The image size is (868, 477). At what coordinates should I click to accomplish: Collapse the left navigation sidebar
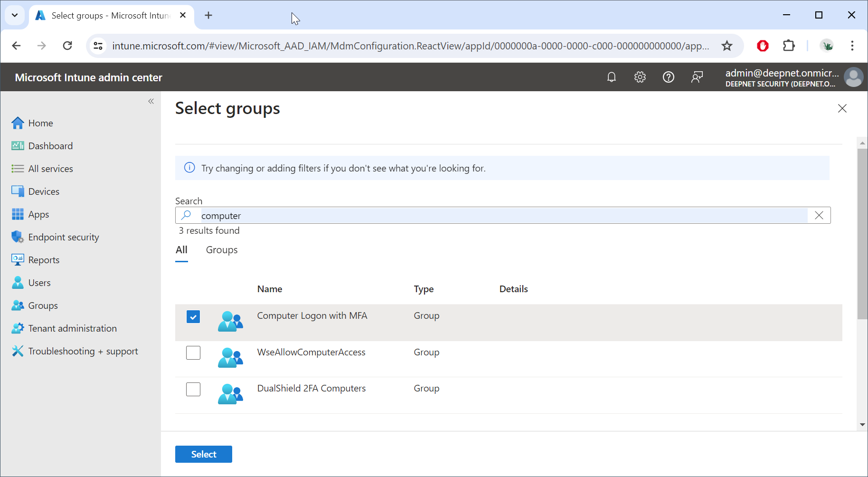pos(151,101)
